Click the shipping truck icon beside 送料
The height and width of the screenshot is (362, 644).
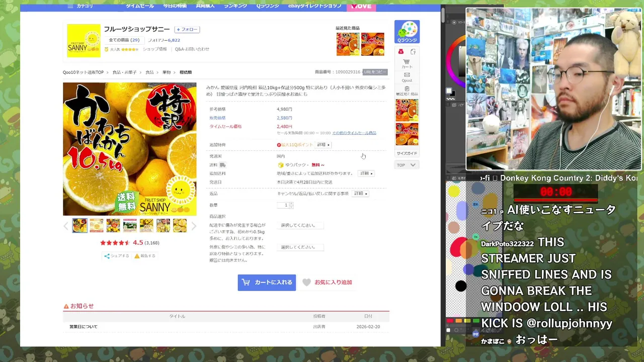click(x=222, y=165)
